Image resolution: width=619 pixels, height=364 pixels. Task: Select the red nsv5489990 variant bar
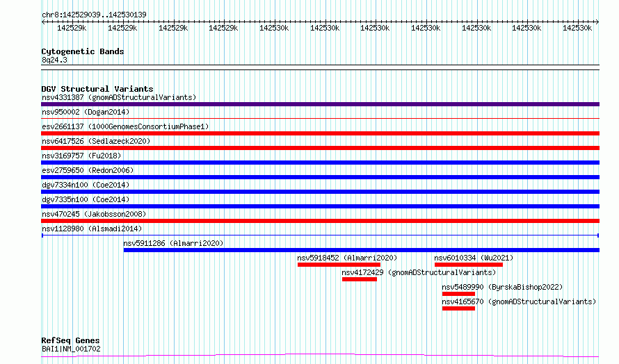[x=459, y=294]
